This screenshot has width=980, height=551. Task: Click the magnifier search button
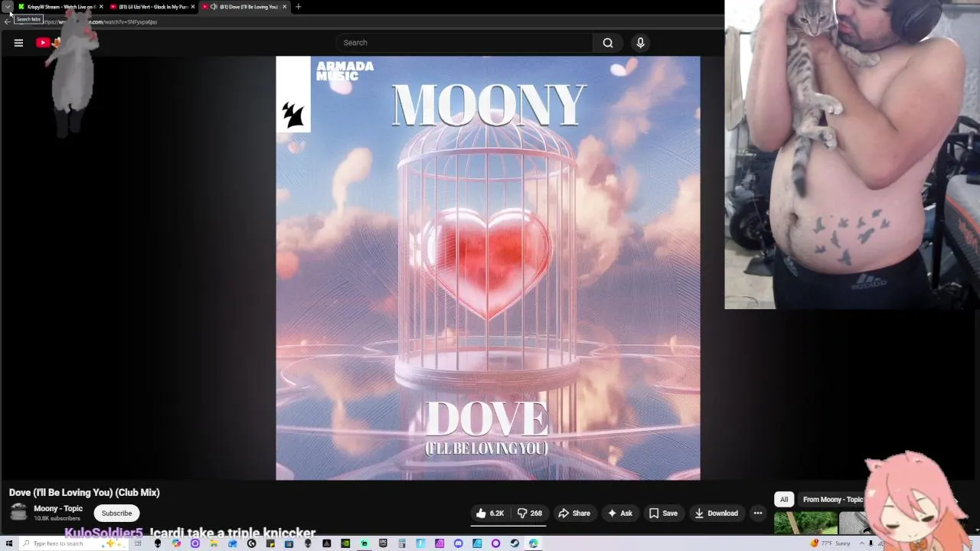pos(608,43)
